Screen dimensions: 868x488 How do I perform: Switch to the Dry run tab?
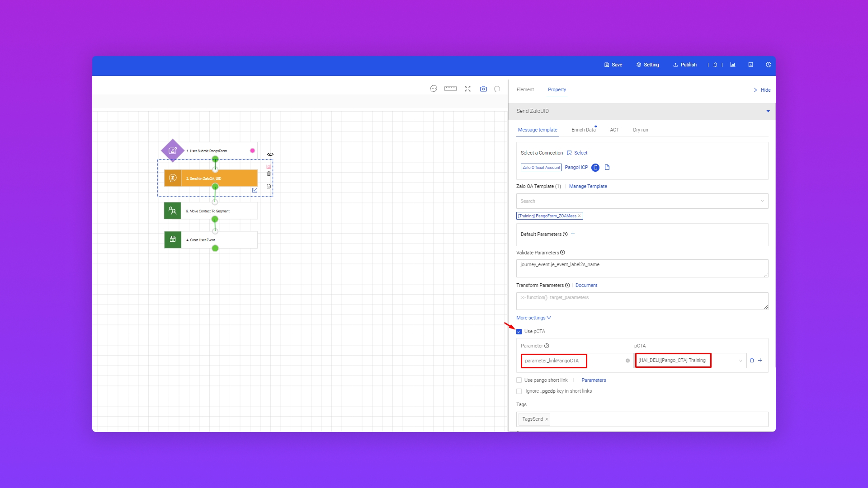coord(640,130)
